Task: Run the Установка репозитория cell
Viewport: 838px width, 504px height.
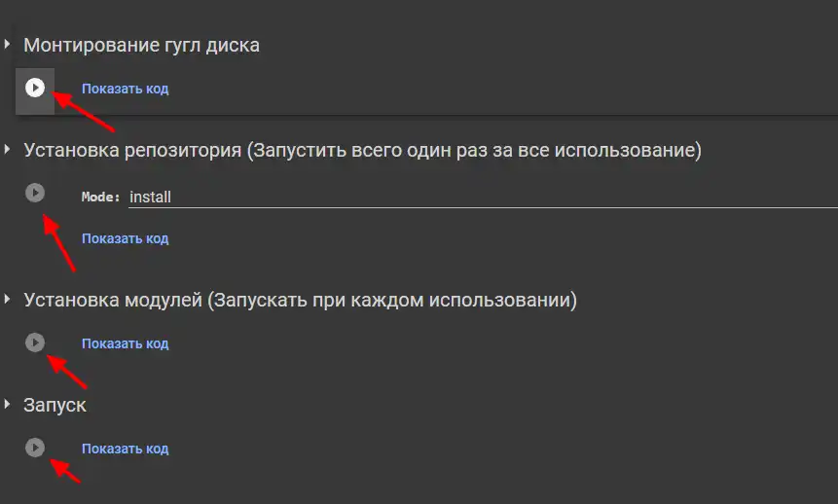Action: (35, 193)
